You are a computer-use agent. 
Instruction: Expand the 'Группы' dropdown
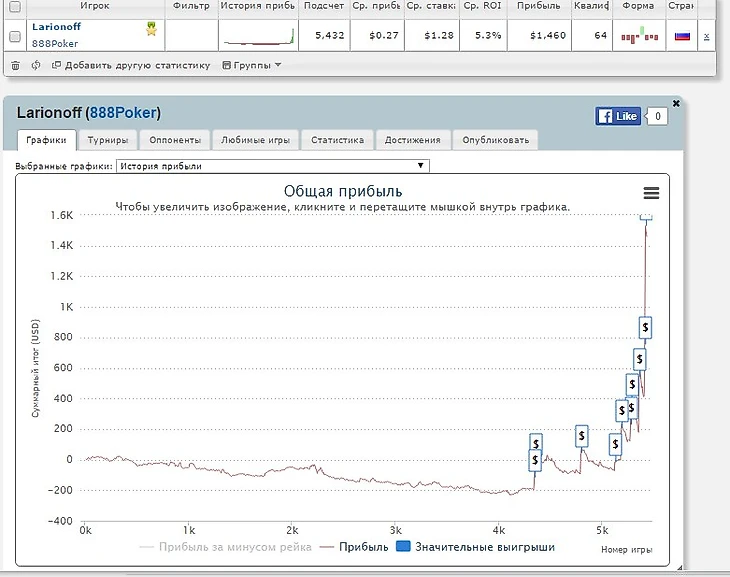pyautogui.click(x=251, y=66)
